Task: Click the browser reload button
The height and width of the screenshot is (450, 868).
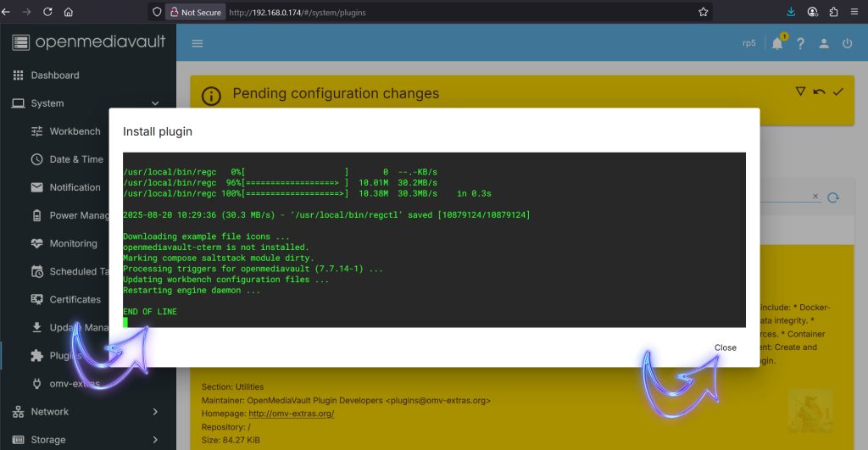Action: [47, 13]
